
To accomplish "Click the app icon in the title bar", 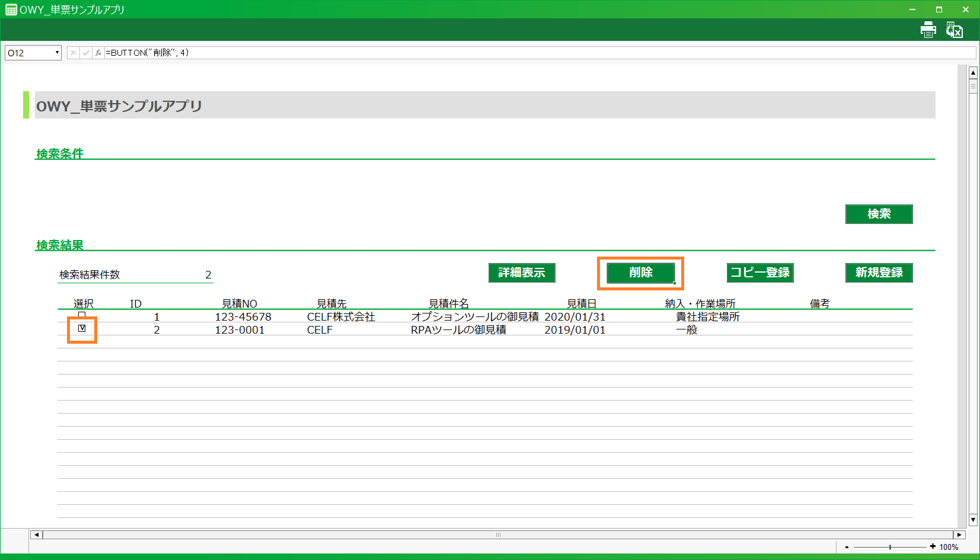I will 11,9.
